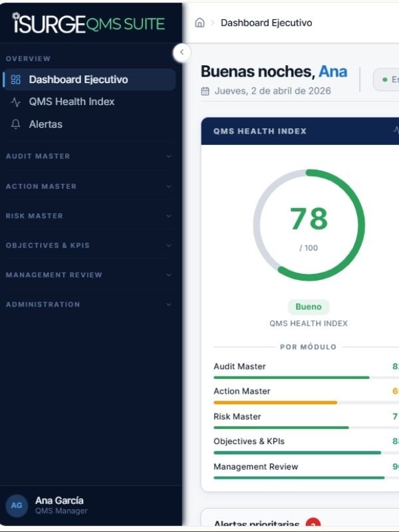This screenshot has height=532, width=399.
Task: Click the home breadcrumb icon
Action: pos(200,23)
